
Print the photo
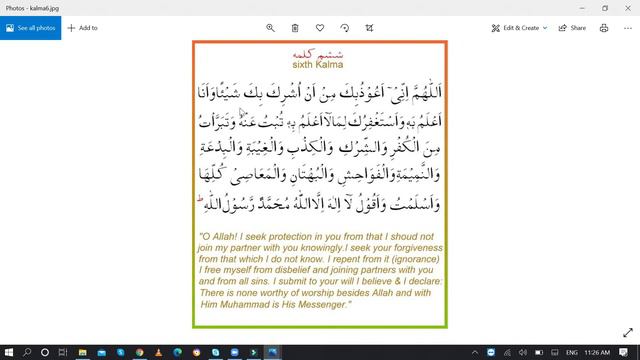coord(604,28)
